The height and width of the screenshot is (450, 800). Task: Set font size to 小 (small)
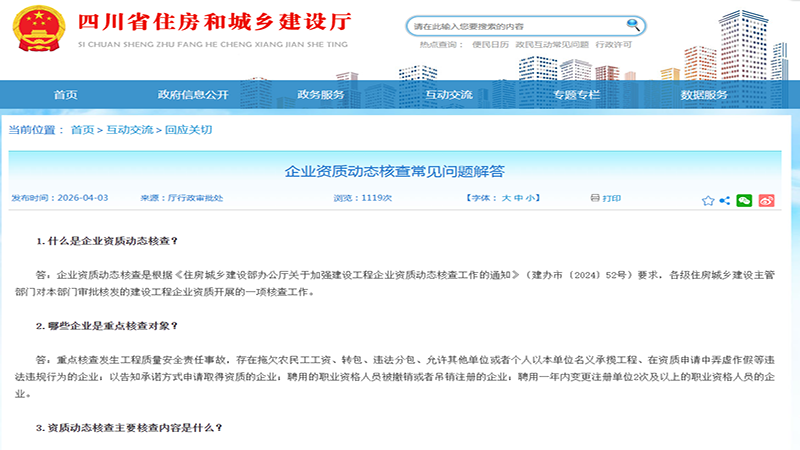click(532, 199)
